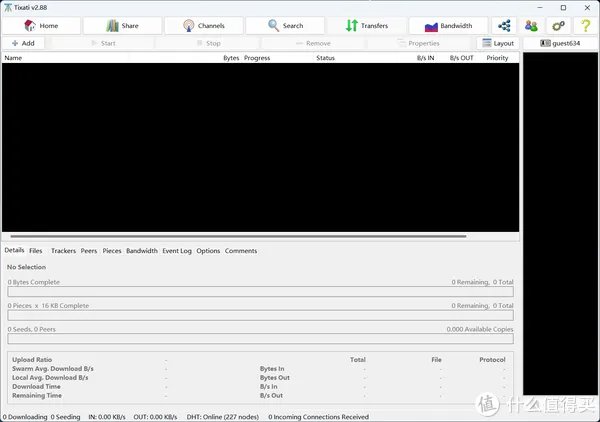The image size is (600, 422).
Task: Select the guest634 user entry
Action: (560, 44)
